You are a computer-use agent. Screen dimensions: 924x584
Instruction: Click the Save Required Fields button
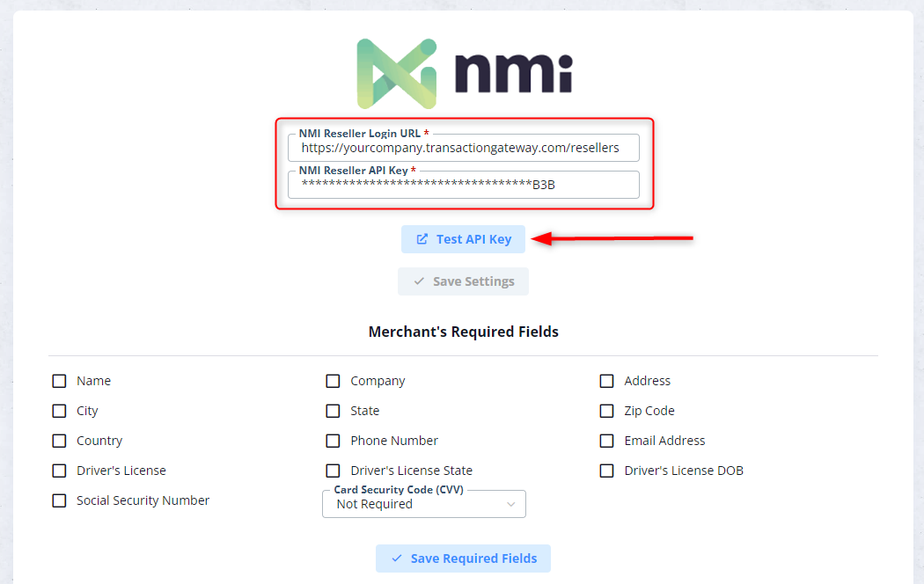(x=463, y=558)
